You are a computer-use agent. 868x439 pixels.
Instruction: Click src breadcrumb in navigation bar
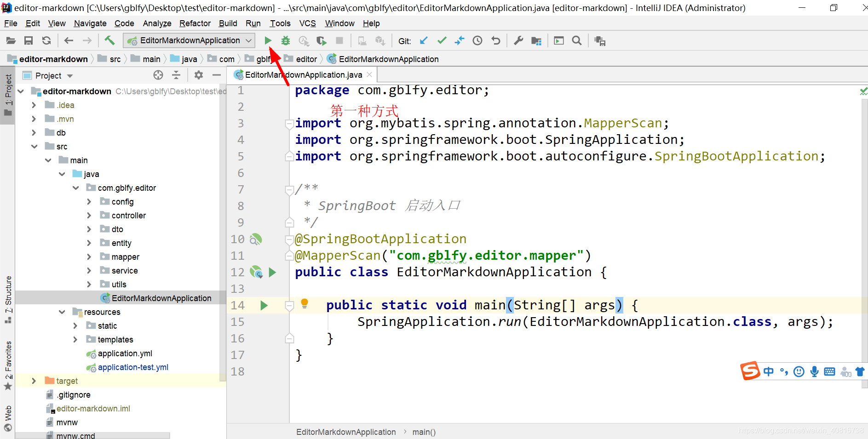pos(109,59)
